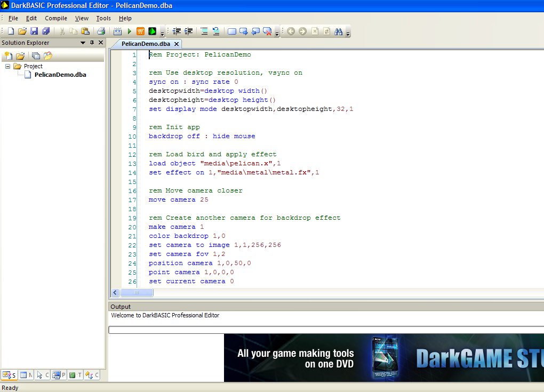Image resolution: width=544 pixels, height=392 pixels.
Task: Click the orange shopping cart toolbar icon
Action: [141, 30]
